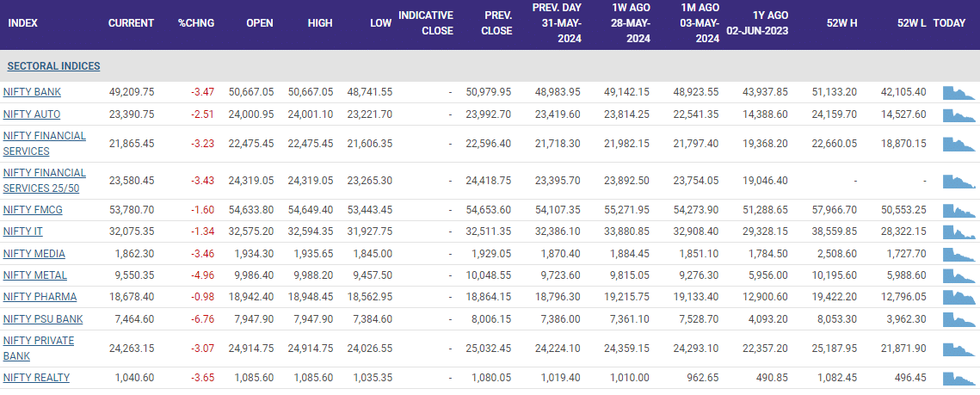Click the INDEX column header
Image resolution: width=980 pixels, height=395 pixels.
point(22,23)
